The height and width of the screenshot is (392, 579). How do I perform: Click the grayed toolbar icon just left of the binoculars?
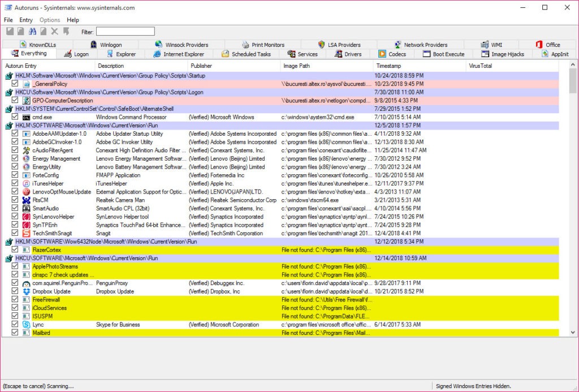click(x=21, y=32)
